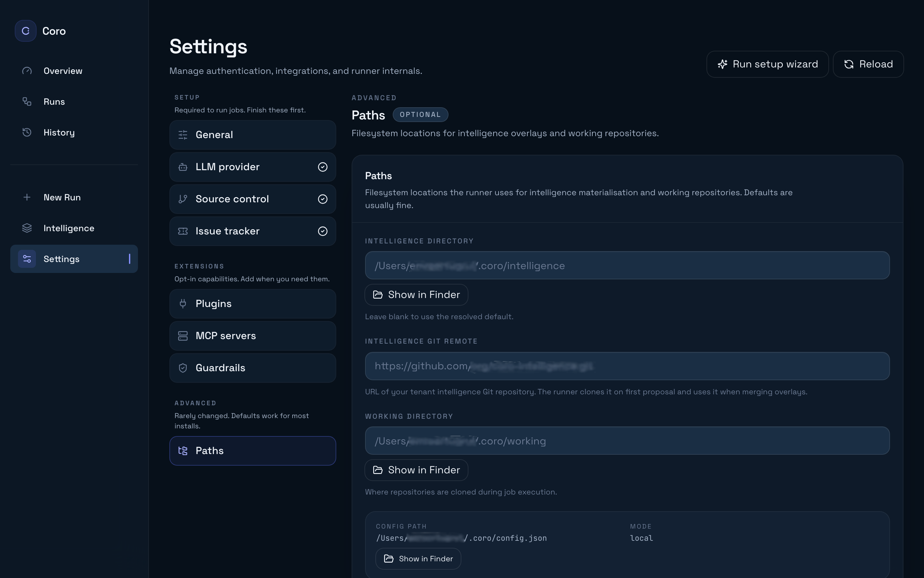Go to Runs in the sidebar
The width and height of the screenshot is (924, 578).
point(74,102)
